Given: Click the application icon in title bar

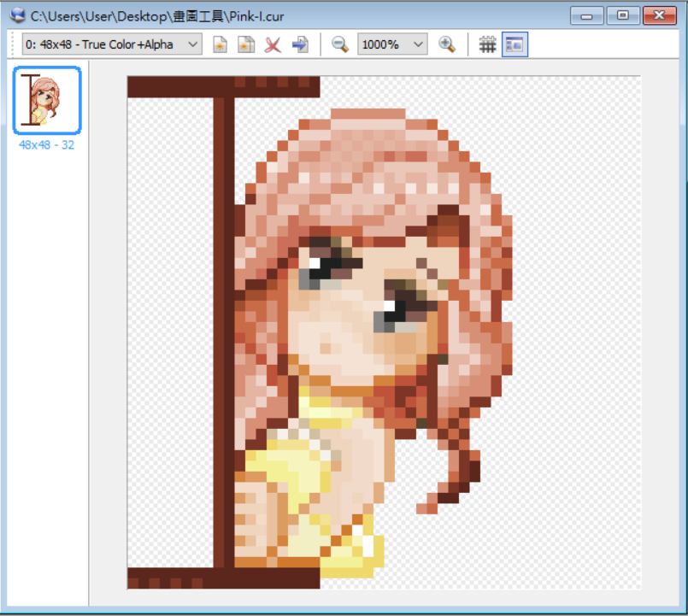Looking at the screenshot, I should point(18,15).
